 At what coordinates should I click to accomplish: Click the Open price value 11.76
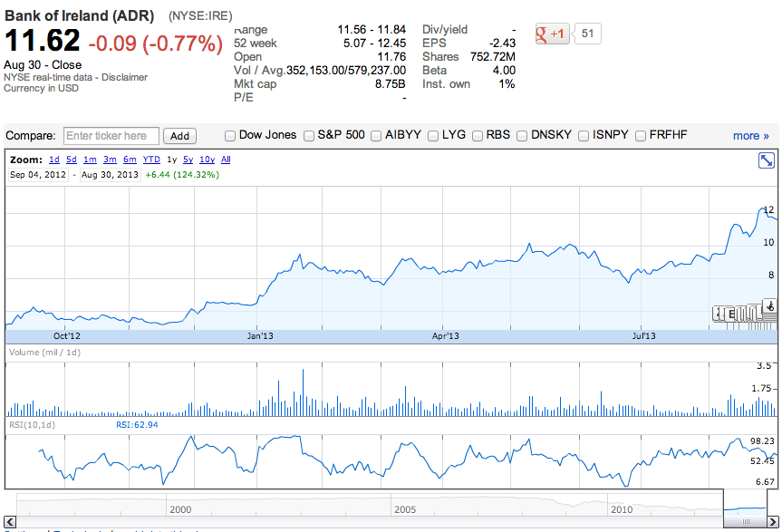pos(391,57)
